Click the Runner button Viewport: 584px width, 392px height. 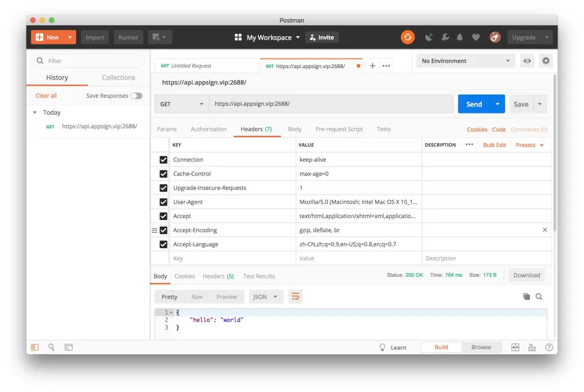(x=128, y=37)
